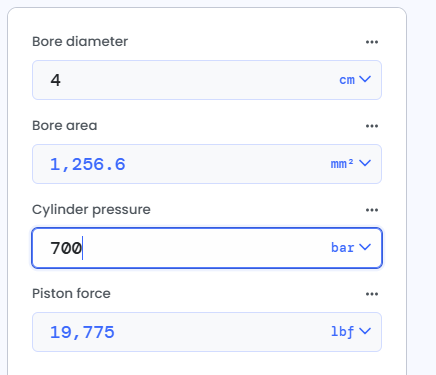This screenshot has width=436, height=375.
Task: Open the Bore diameter three-dot options menu
Action: pyautogui.click(x=372, y=42)
